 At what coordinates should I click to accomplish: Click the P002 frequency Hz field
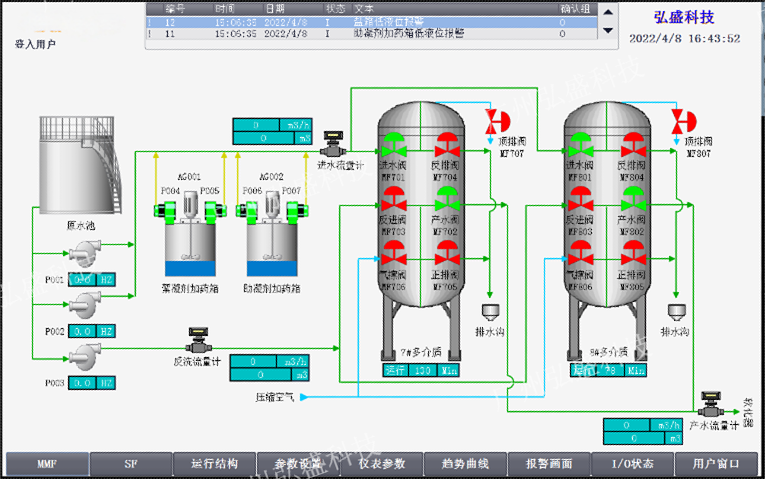coord(92,332)
